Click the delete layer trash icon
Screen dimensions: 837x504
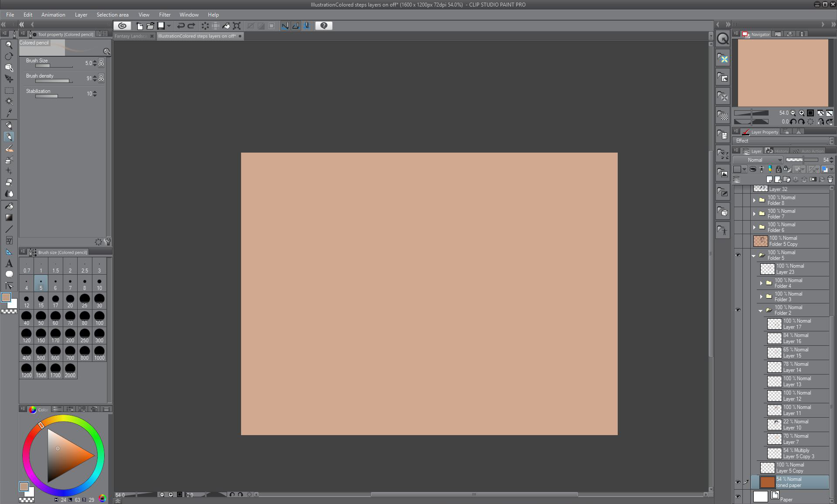[x=830, y=179]
